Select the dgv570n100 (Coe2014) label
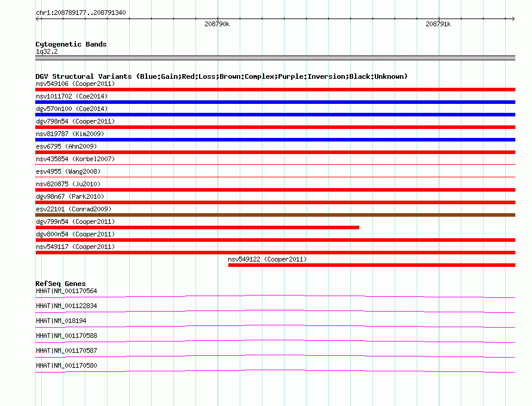 (x=72, y=109)
